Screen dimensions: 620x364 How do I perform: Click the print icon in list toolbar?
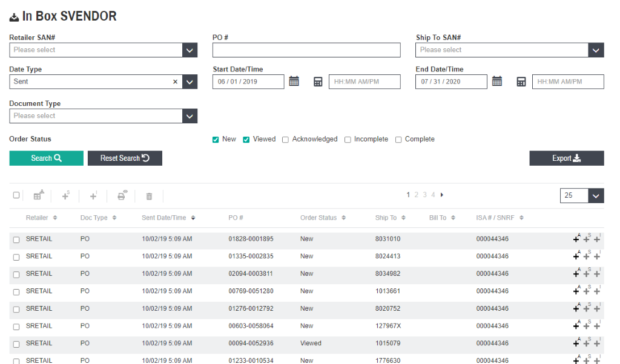coord(122,195)
